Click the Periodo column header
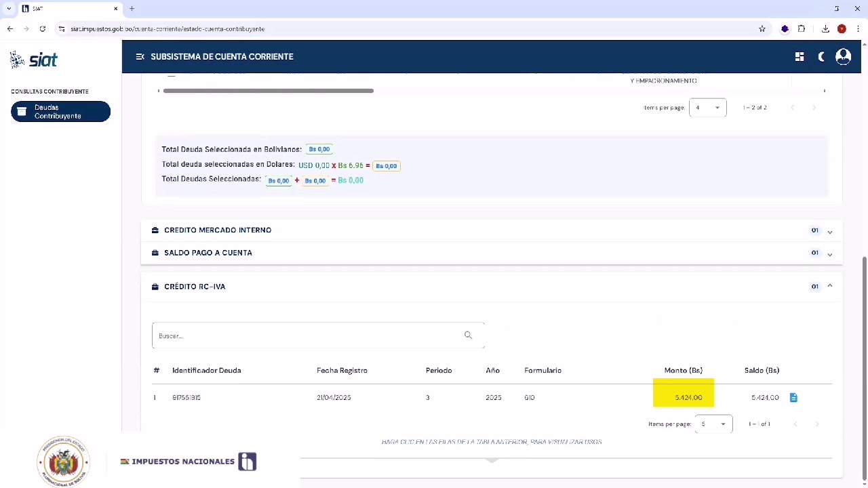 tap(439, 371)
